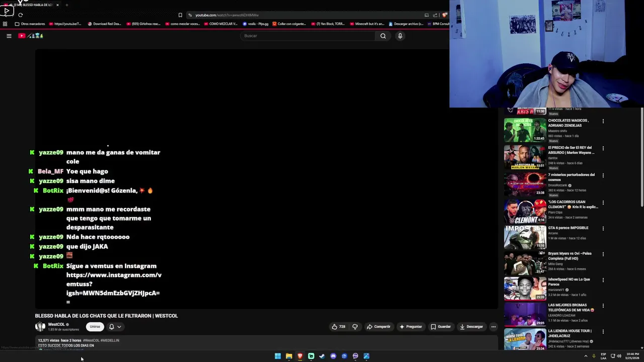Screen dimensions: 644x362
Task: Go to the YouTube home logo
Action: tap(31, 36)
